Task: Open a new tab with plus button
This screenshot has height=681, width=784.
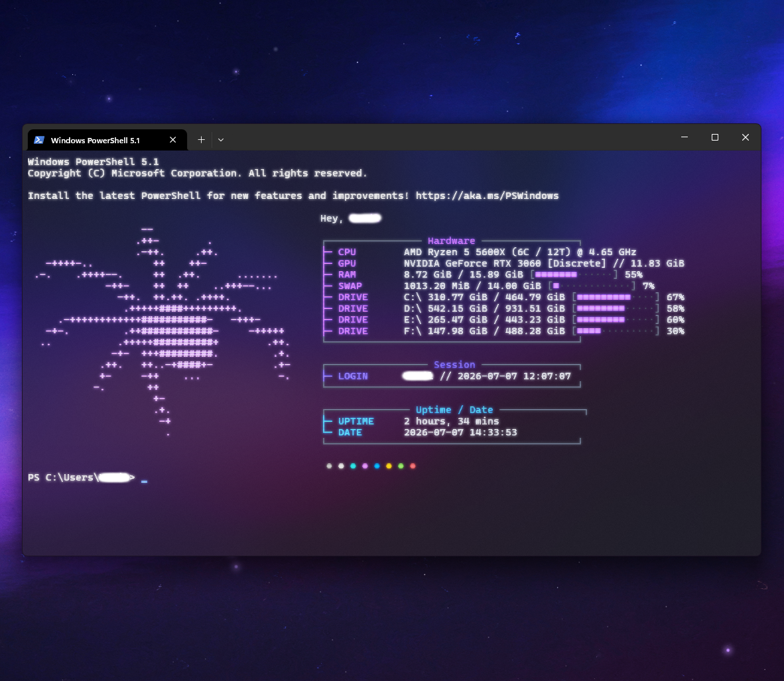Action: (201, 140)
